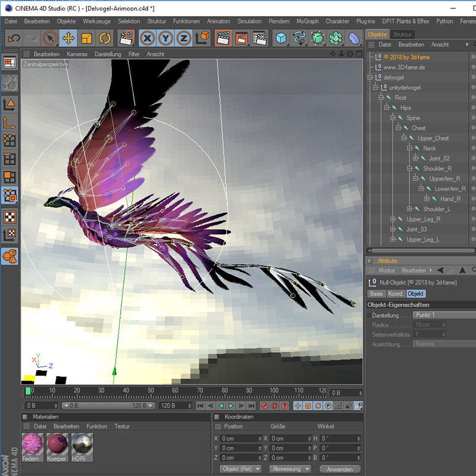The height and width of the screenshot is (476, 476).
Task: Collapse the Root joint node
Action: click(x=381, y=98)
